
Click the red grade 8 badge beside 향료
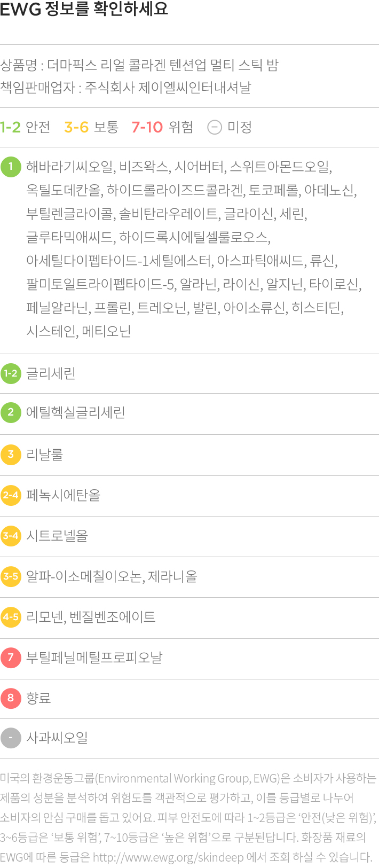click(x=11, y=698)
